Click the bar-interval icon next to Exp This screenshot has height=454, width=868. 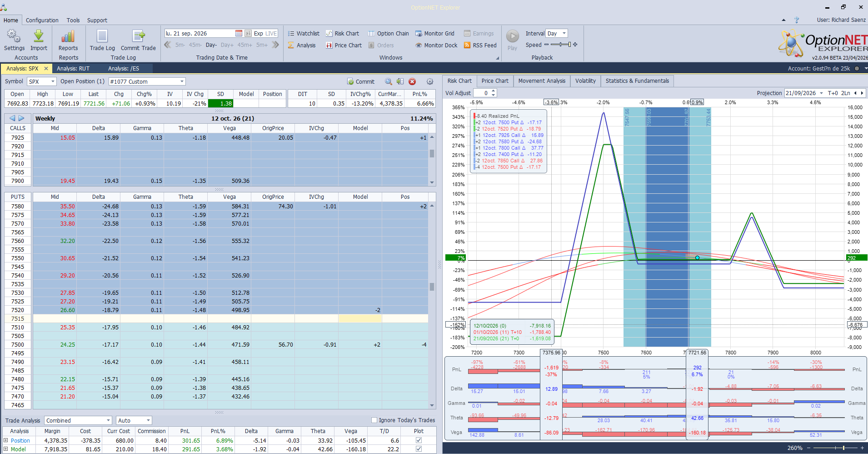pyautogui.click(x=248, y=33)
